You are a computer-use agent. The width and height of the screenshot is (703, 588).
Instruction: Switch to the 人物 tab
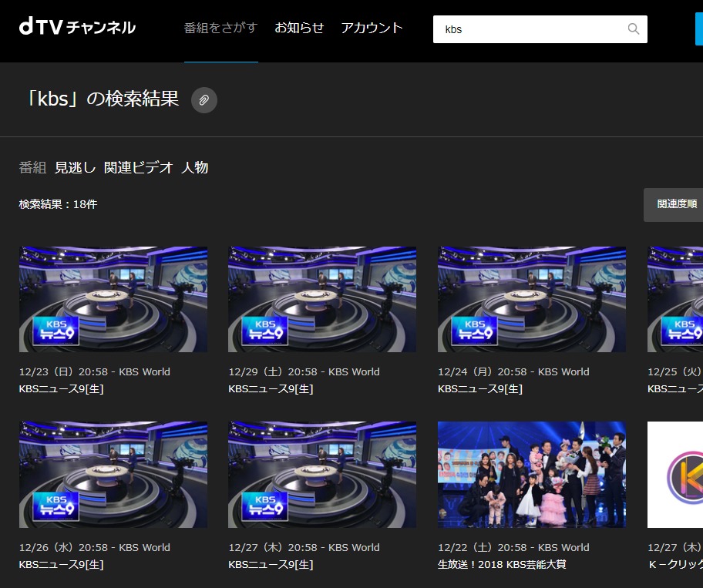194,168
